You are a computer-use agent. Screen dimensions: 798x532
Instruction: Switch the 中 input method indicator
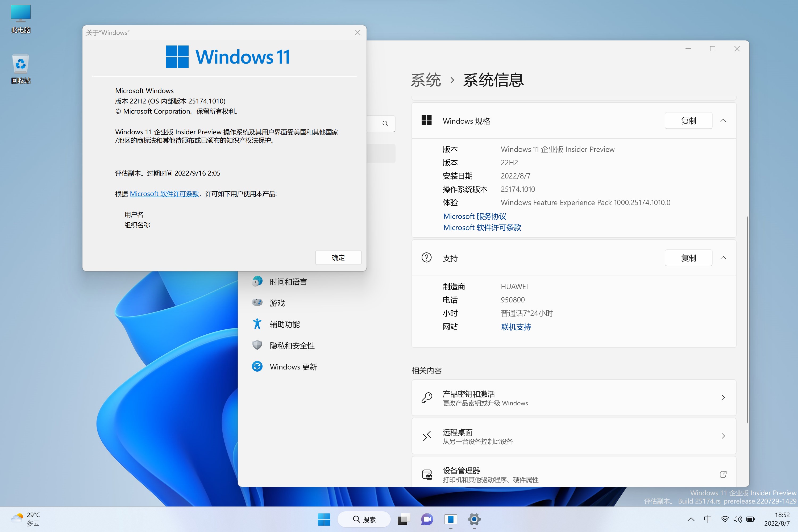pos(708,519)
